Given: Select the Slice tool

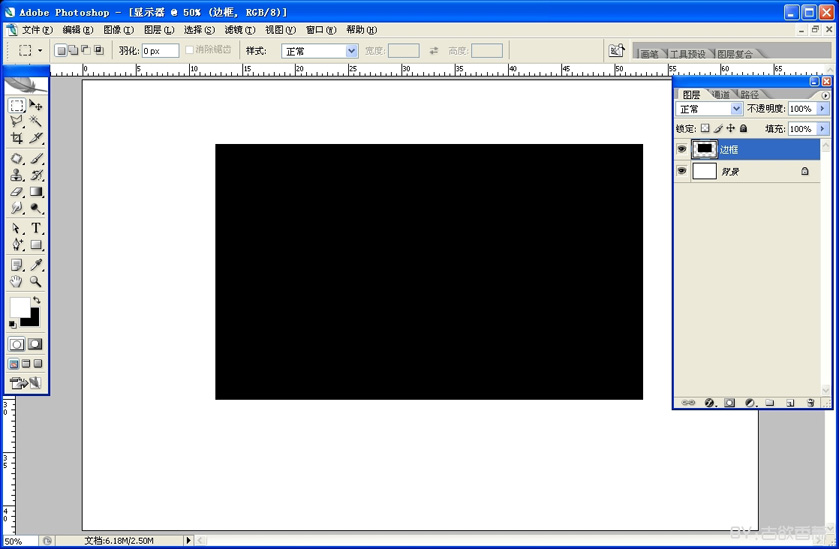Looking at the screenshot, I should tap(36, 138).
